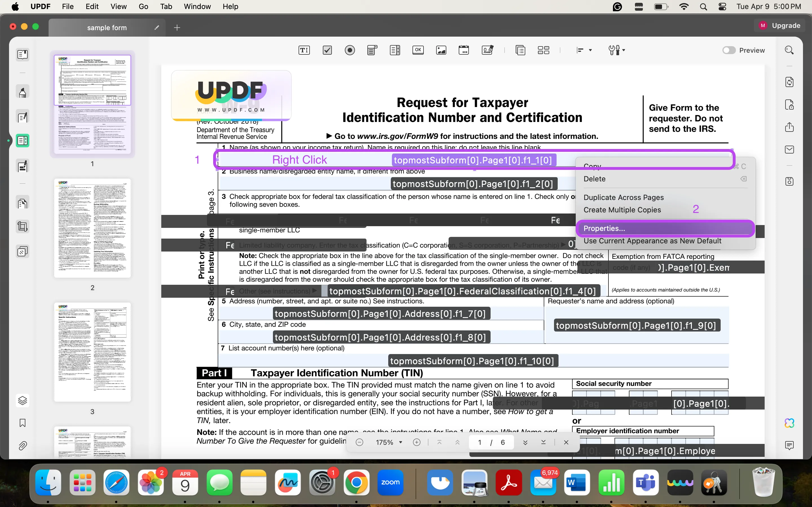Select Delete from the right-click menu
The width and height of the screenshot is (812, 507).
595,179
